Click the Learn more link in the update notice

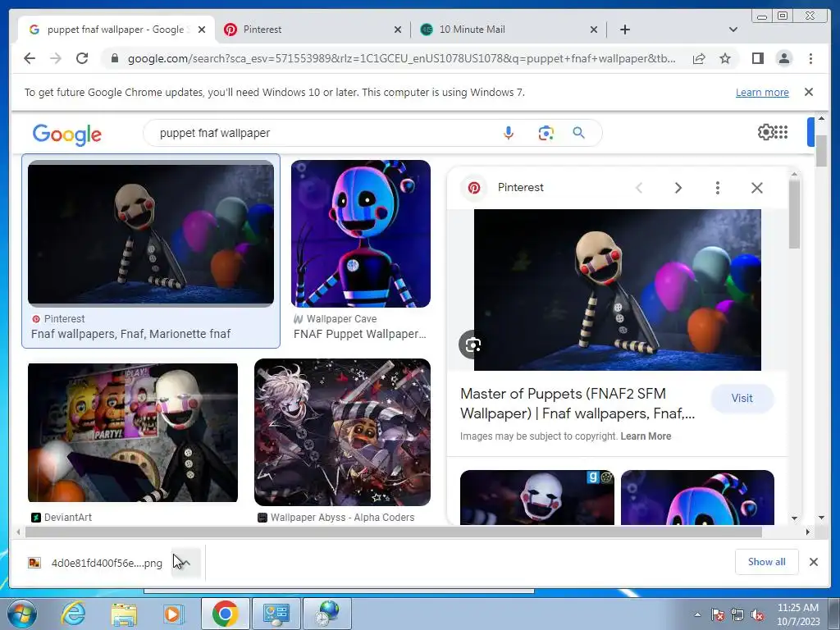coord(762,92)
